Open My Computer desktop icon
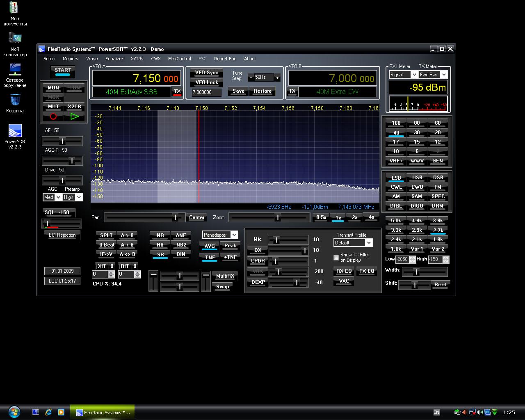 15,45
